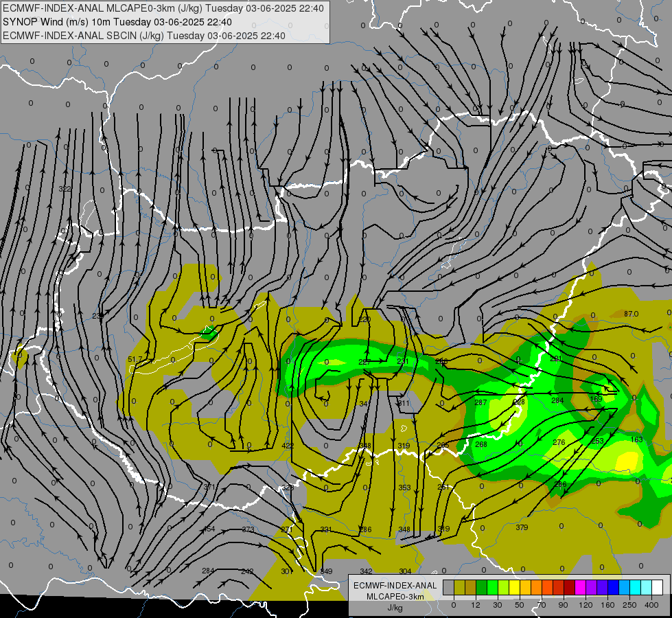Click the legend label ECMWF-INDEX-ANAL
The width and height of the screenshot is (672, 618).
pyautogui.click(x=395, y=586)
